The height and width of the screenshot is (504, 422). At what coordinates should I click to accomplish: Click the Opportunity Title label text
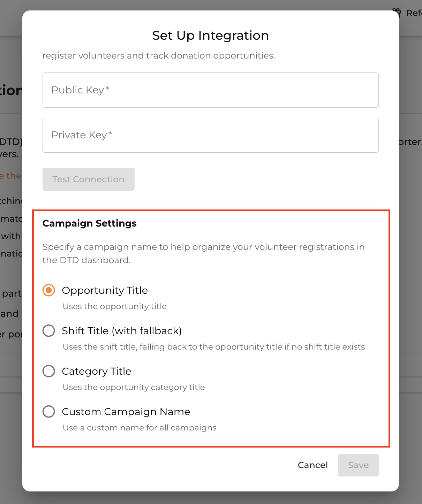(105, 290)
